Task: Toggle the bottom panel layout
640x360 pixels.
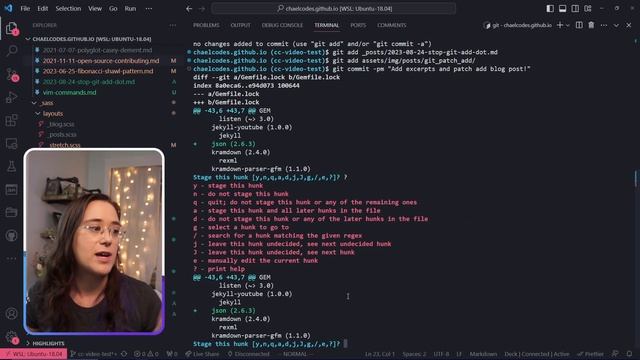Action: 562,8
